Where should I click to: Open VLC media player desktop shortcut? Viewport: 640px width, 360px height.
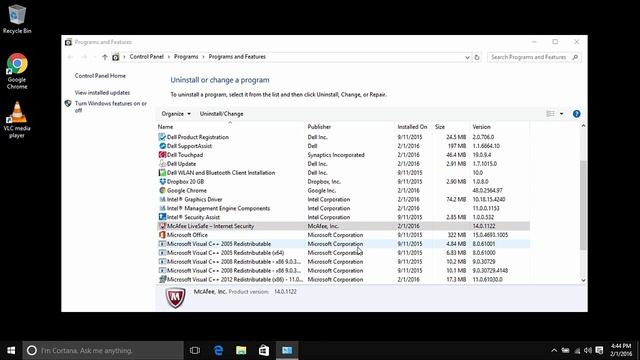coord(17,120)
